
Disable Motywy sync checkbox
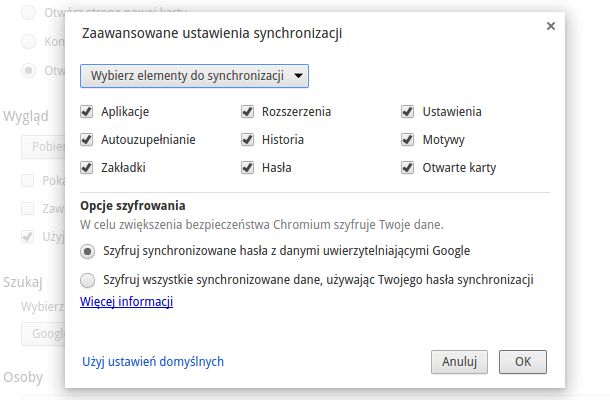(x=408, y=140)
